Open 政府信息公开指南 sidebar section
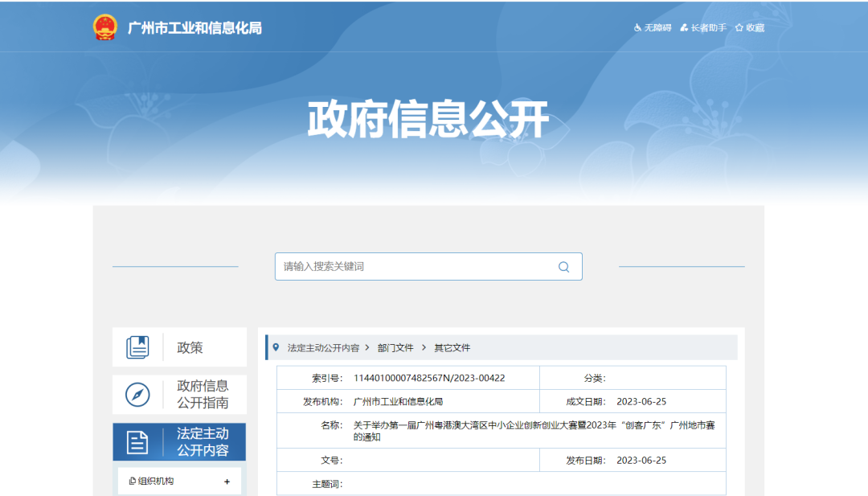The width and height of the screenshot is (868, 496). (179, 395)
